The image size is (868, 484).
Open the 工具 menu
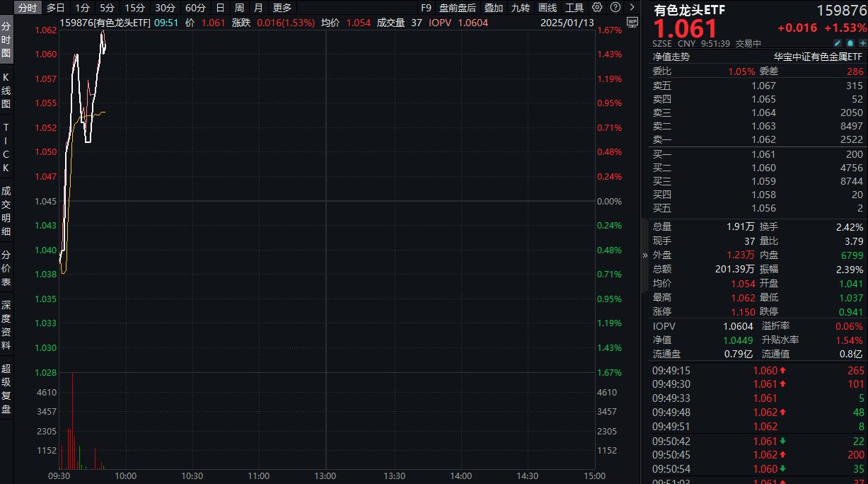pos(575,8)
